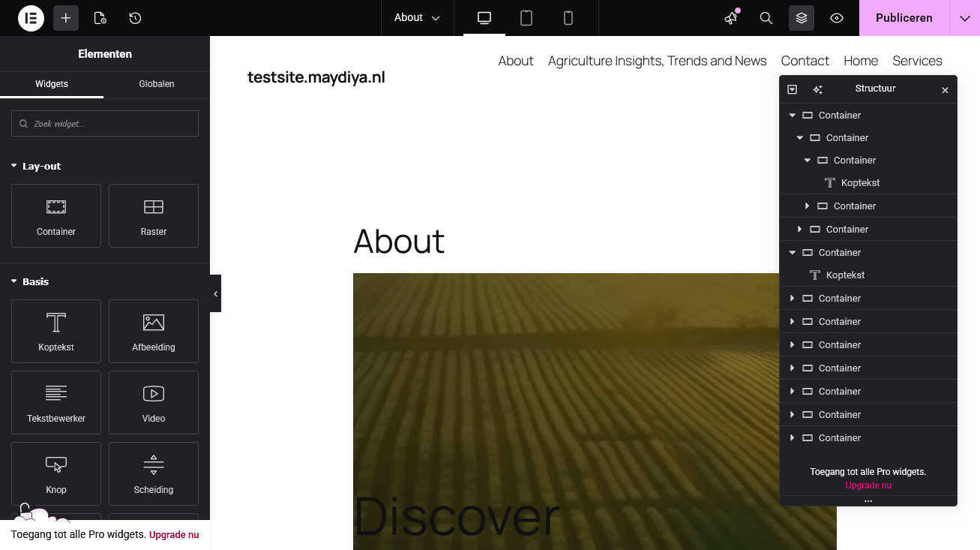
Task: Switch to the Globalen tab
Action: tap(157, 84)
